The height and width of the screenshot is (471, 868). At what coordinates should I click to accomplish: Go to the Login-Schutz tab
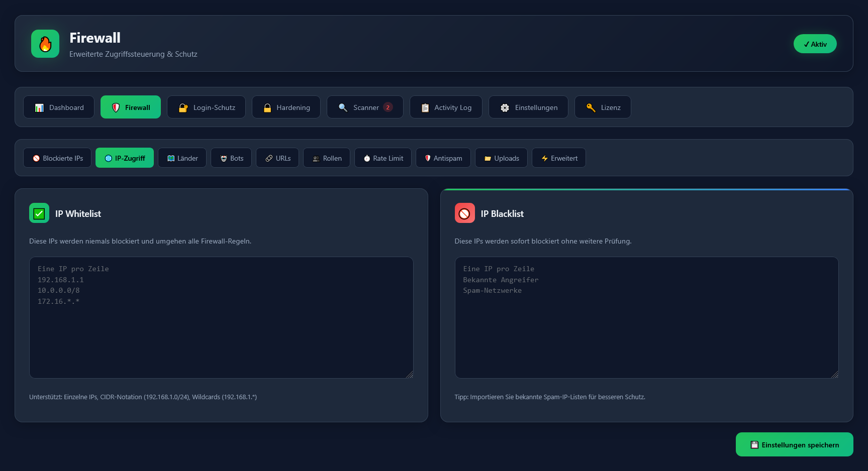[206, 107]
